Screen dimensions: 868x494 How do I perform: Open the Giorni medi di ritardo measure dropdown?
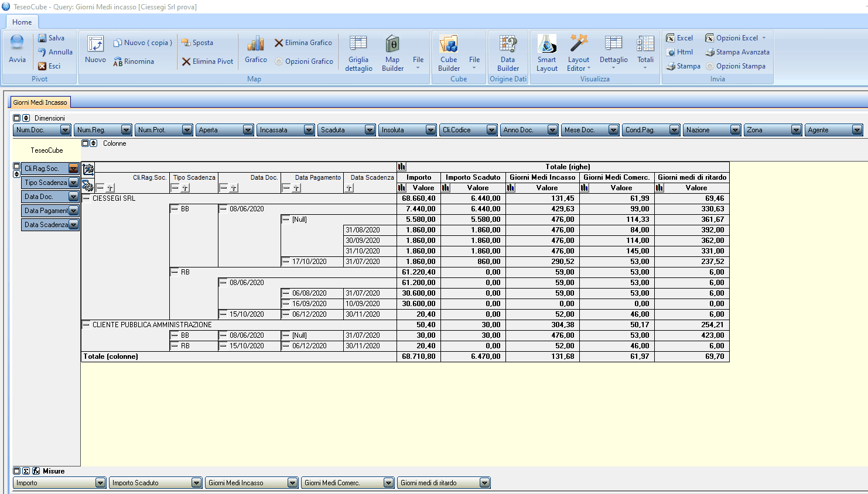(484, 483)
